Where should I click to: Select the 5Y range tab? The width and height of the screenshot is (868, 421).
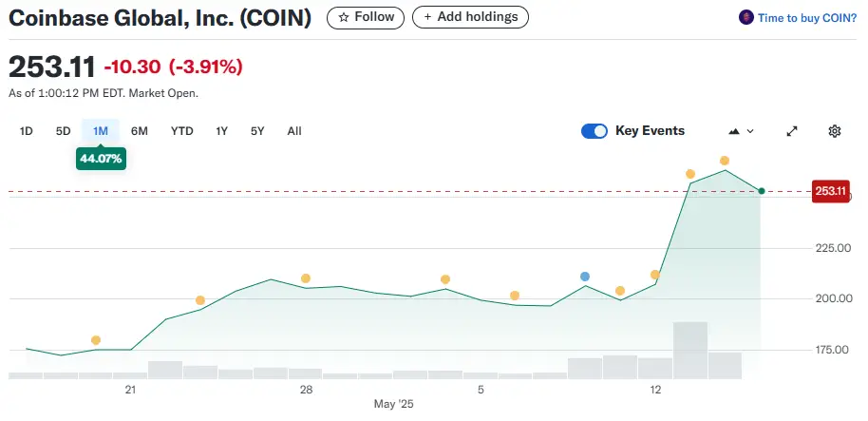pyautogui.click(x=257, y=131)
